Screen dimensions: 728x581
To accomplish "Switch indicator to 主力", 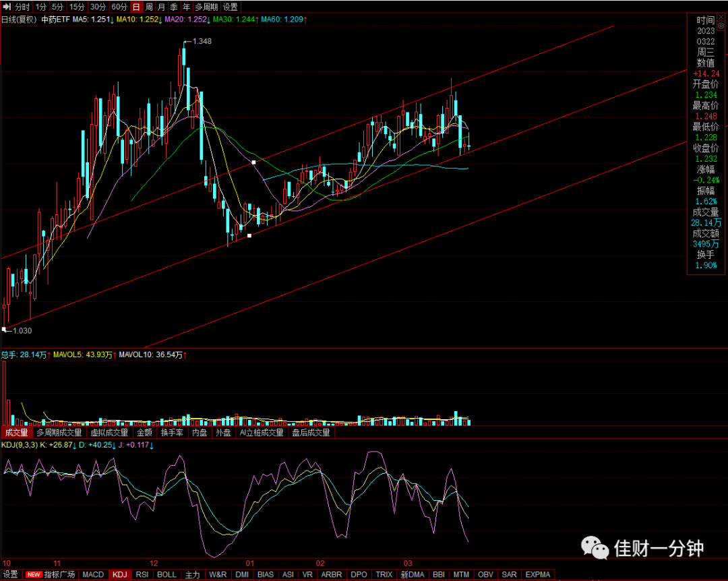I will coord(192,574).
